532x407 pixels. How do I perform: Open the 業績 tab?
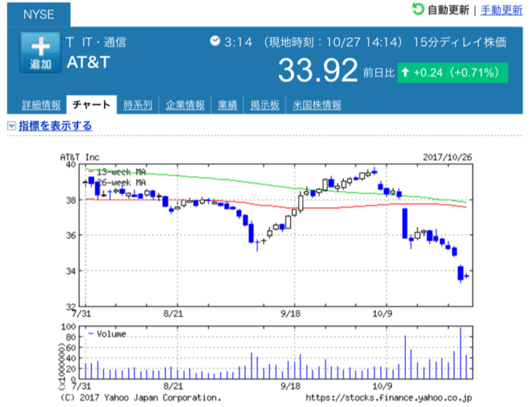pyautogui.click(x=227, y=105)
